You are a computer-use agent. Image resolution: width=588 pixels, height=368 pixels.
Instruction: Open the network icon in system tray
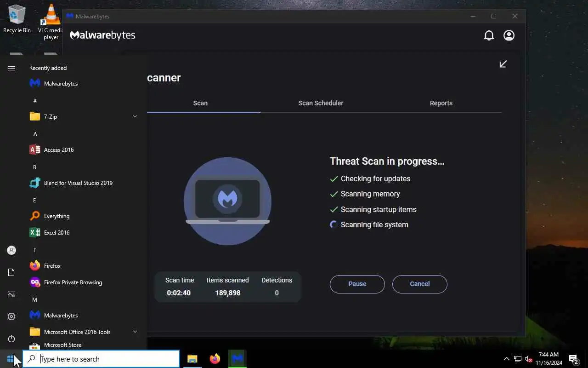tap(517, 359)
